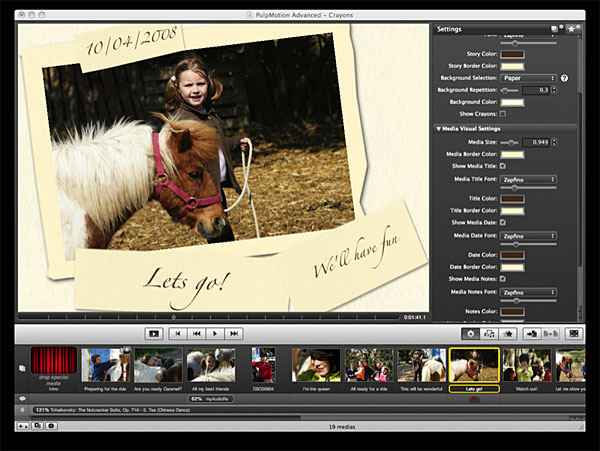Uncheck Show Media Title
Image resolution: width=600 pixels, height=451 pixels.
503,166
